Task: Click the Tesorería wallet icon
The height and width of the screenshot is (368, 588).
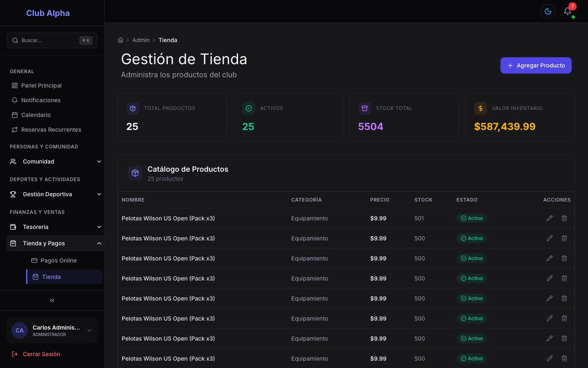Action: point(13,227)
